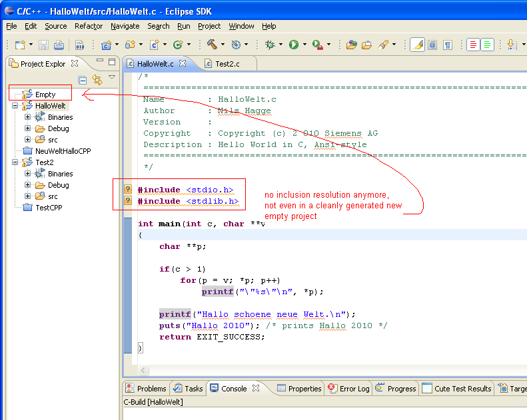This screenshot has width=527, height=420.
Task: Open the Navigate menu
Action: pos(125,26)
